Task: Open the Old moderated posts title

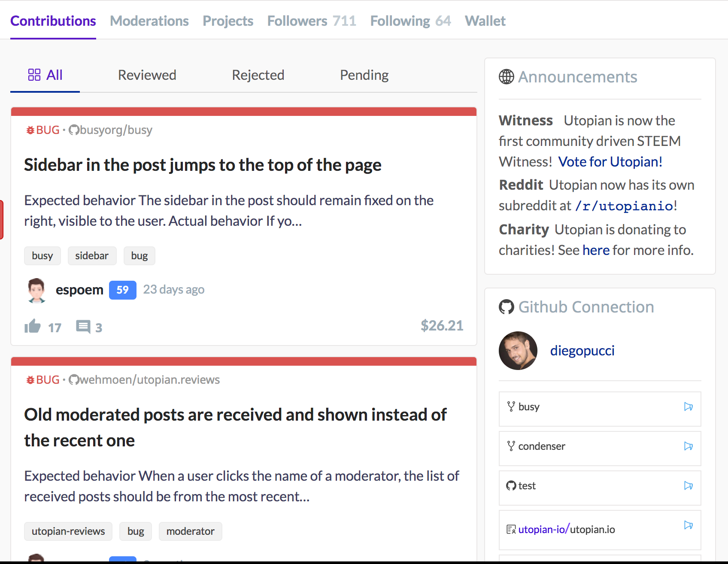Action: coord(235,428)
